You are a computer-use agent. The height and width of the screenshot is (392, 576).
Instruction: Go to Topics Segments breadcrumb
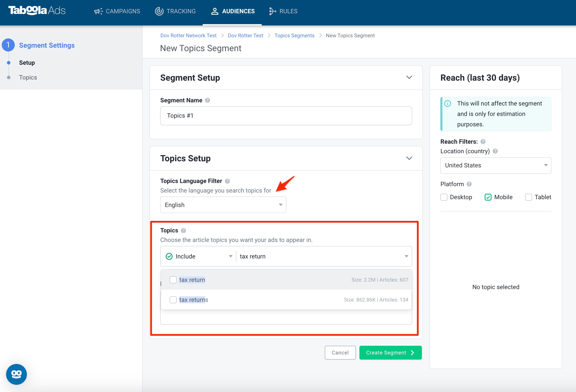click(294, 36)
